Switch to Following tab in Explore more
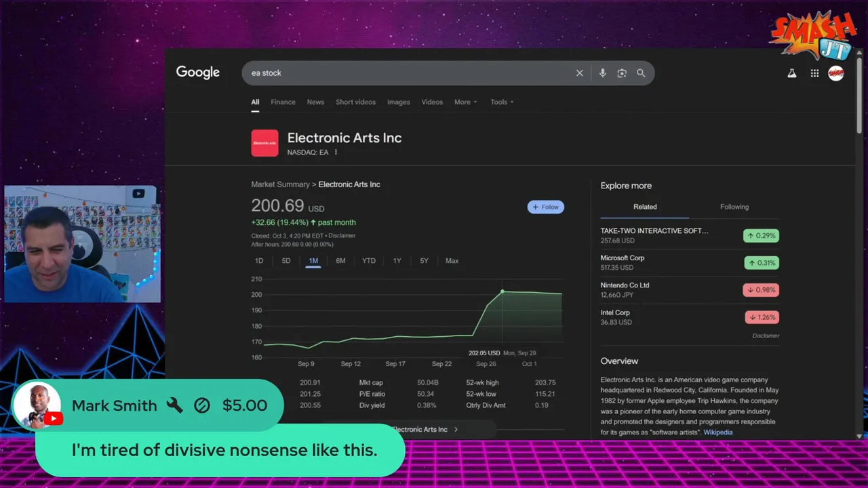Image resolution: width=868 pixels, height=488 pixels. (734, 207)
